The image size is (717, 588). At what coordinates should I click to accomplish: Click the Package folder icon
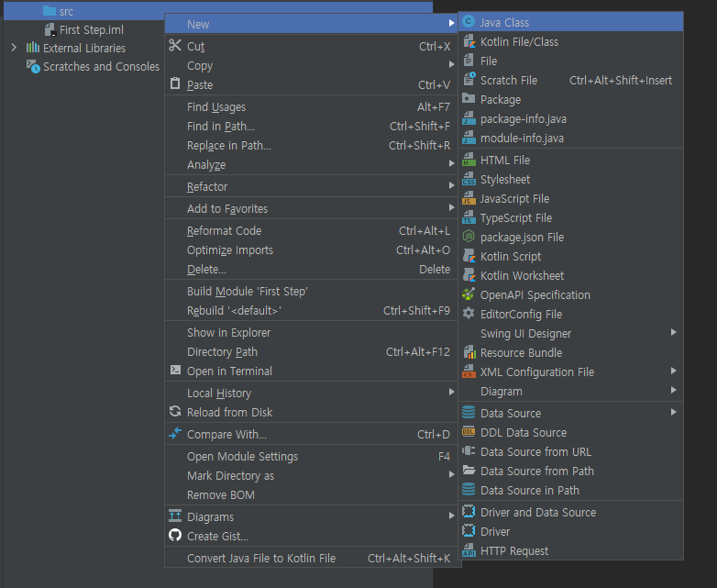pos(469,98)
